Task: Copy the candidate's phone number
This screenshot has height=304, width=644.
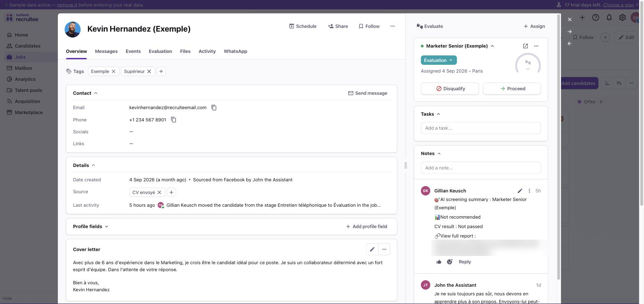Action: pos(174,120)
